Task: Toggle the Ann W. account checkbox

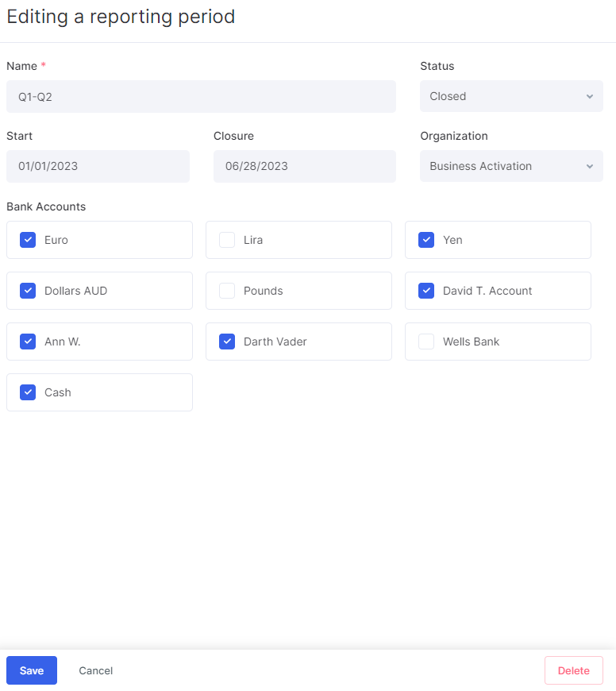Action: [x=28, y=342]
